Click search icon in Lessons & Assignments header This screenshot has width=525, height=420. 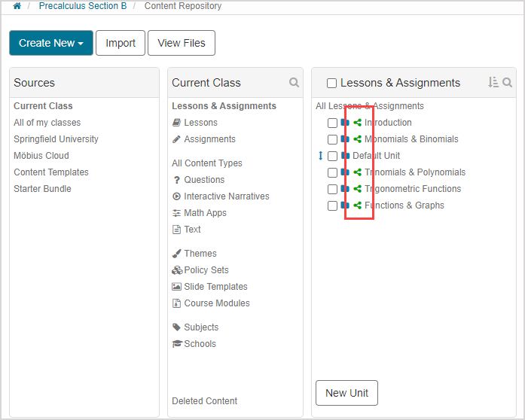508,83
